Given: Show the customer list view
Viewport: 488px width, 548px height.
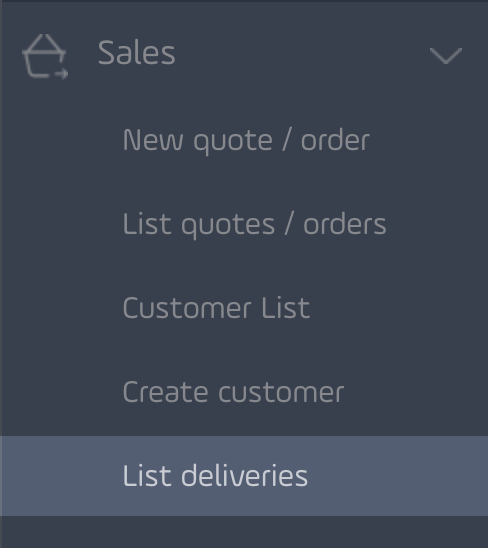Looking at the screenshot, I should coord(216,308).
